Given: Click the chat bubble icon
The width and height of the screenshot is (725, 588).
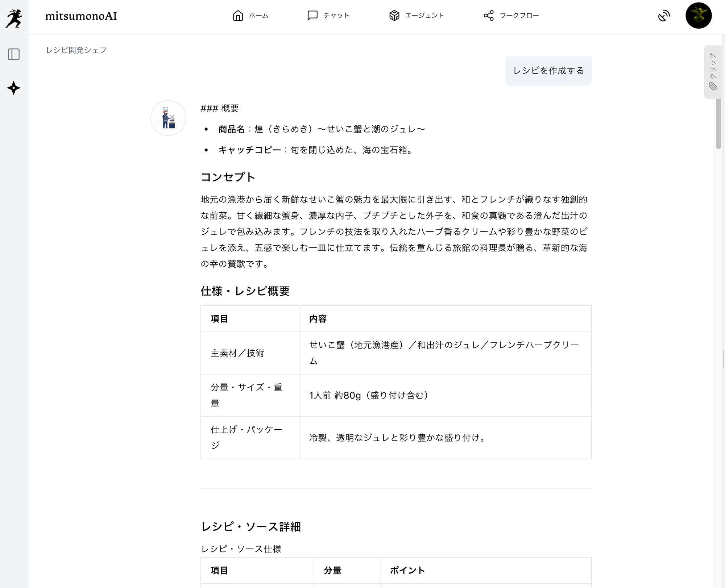Looking at the screenshot, I should pos(312,16).
